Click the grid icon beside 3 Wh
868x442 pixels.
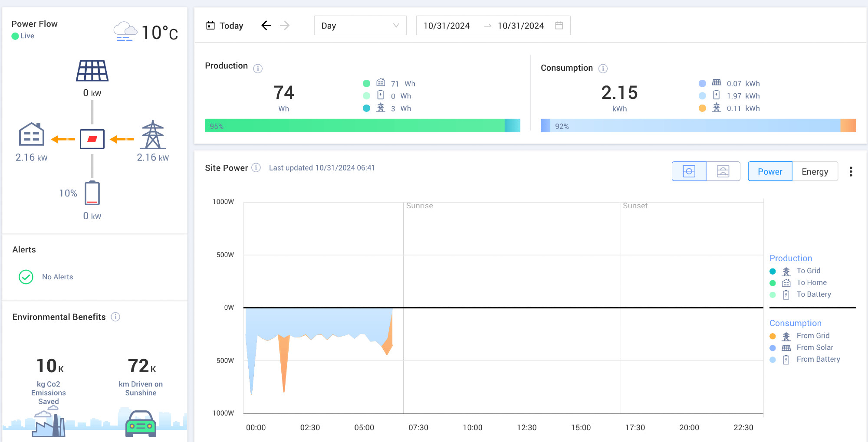[381, 108]
